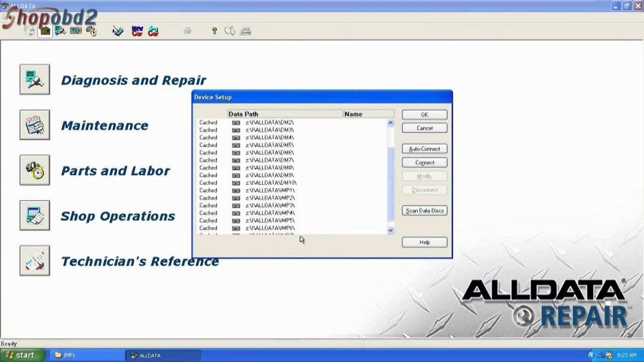
Task: Click the system tray clock
Action: [627, 355]
